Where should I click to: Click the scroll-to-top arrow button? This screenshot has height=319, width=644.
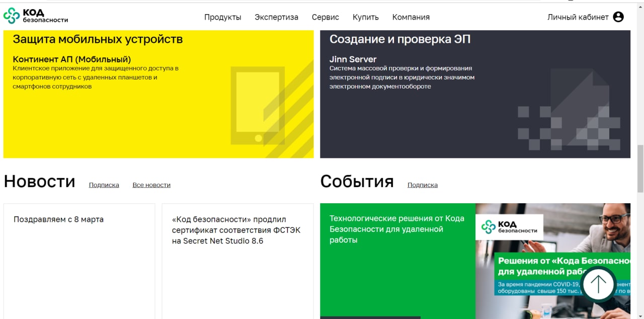click(598, 284)
